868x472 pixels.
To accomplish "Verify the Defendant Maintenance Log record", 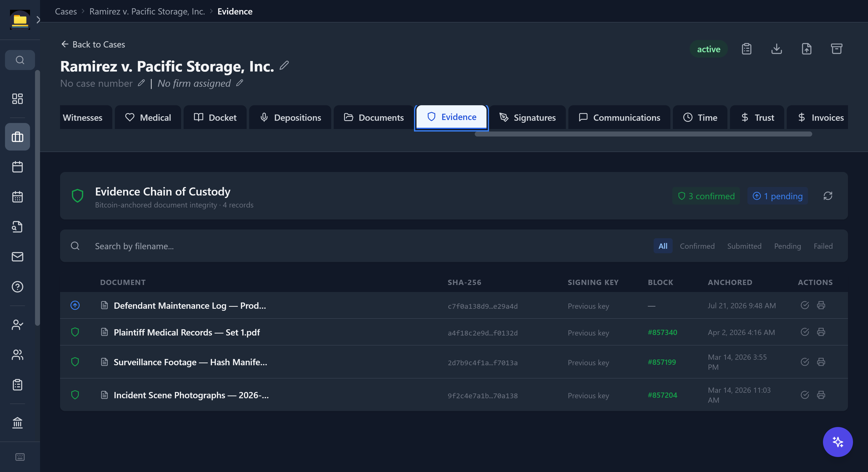I will 805,305.
